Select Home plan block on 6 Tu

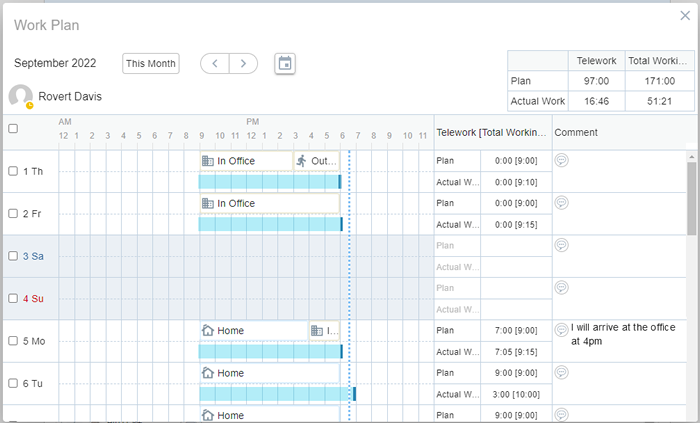(x=269, y=373)
